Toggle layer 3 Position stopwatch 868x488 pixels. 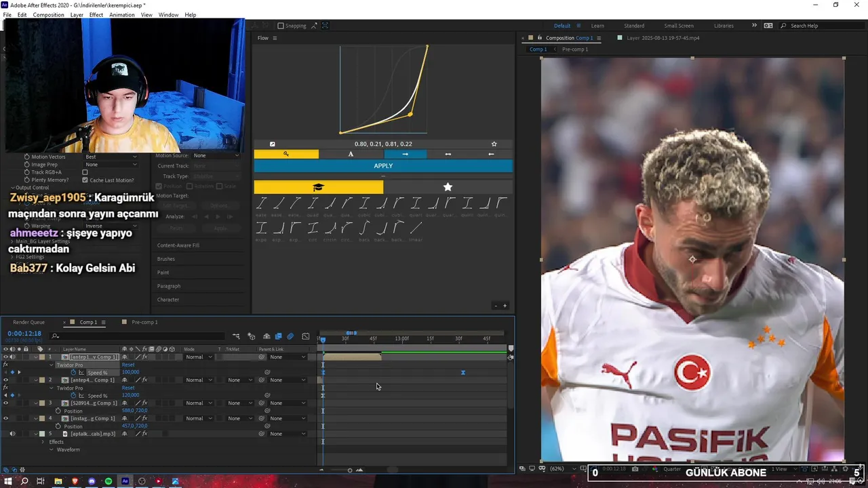pyautogui.click(x=58, y=411)
